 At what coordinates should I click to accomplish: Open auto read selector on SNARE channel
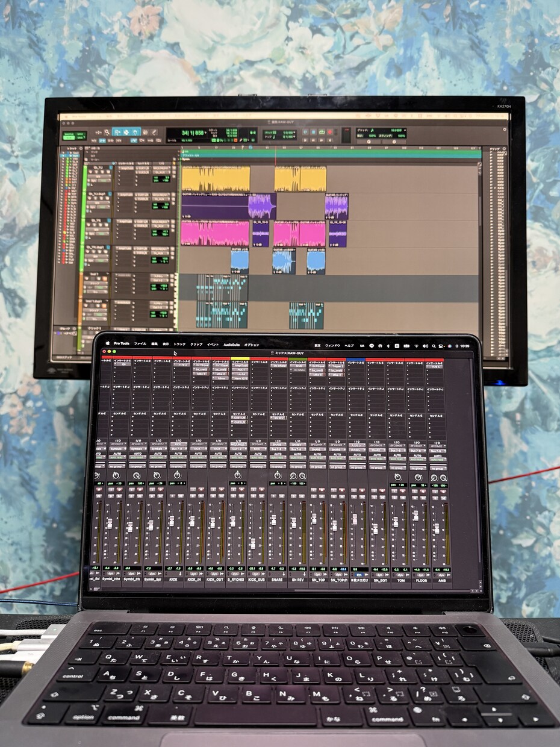click(x=278, y=458)
